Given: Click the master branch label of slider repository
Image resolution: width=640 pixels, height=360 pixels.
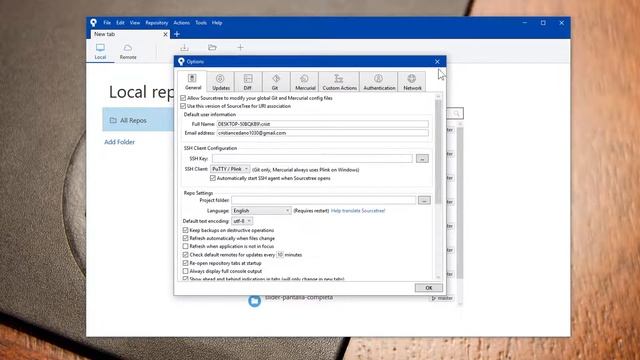Looking at the screenshot, I should tap(442, 298).
